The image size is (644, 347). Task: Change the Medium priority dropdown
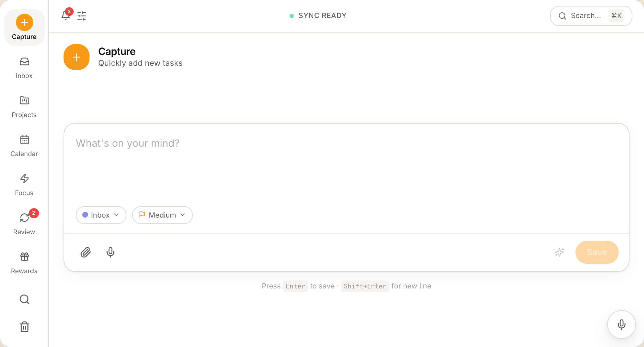click(162, 215)
